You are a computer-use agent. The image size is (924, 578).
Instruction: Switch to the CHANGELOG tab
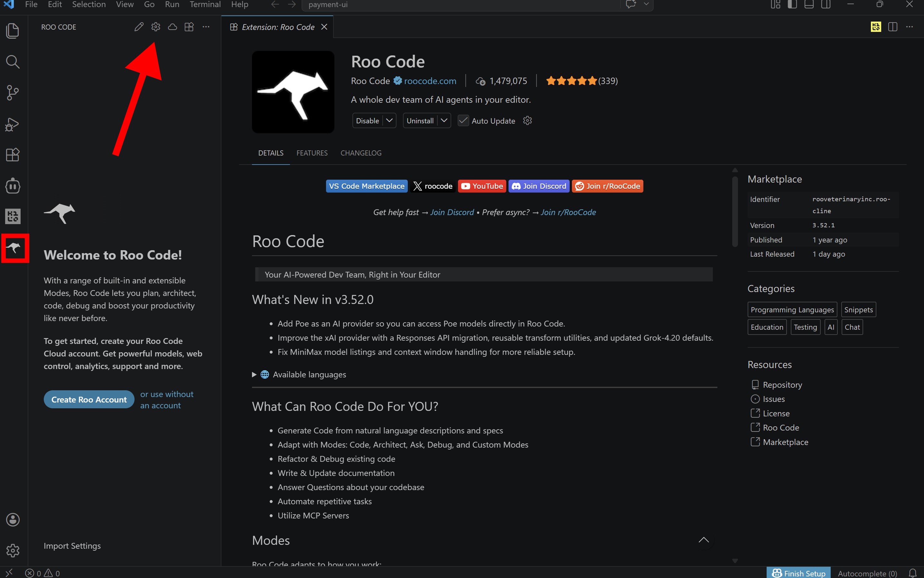coord(360,153)
